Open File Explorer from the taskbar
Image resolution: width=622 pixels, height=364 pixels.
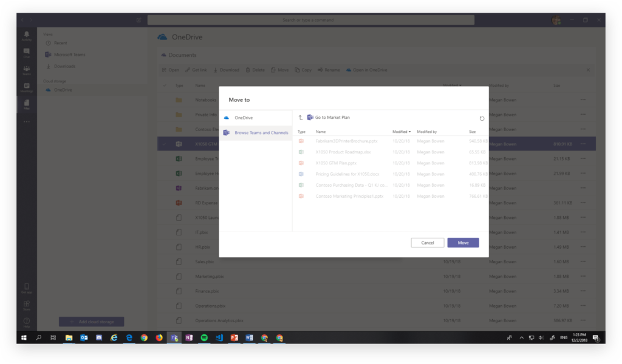(69, 337)
